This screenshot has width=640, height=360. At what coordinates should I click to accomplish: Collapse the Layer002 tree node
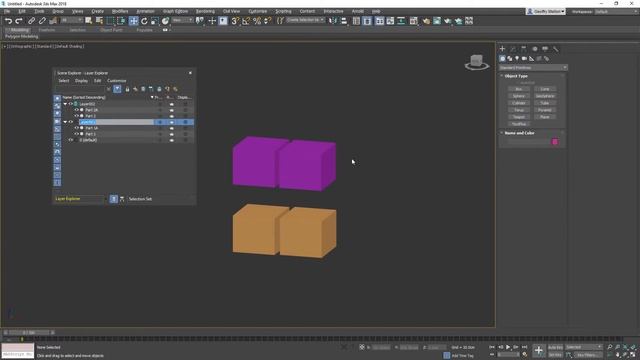point(65,104)
